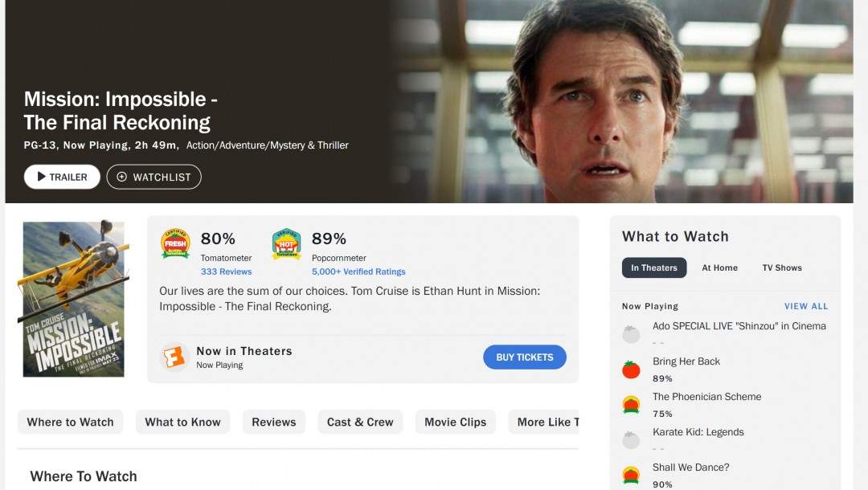
Task: Jump to the Where to Watch section
Action: pyautogui.click(x=70, y=422)
